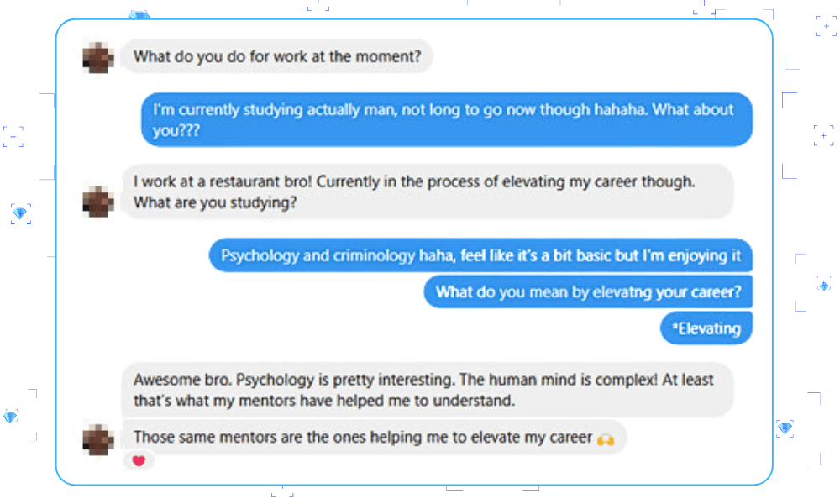This screenshot has height=504, width=840.
Task: Click diamond icon right of "What do you mean" bubble
Action: coord(824,286)
